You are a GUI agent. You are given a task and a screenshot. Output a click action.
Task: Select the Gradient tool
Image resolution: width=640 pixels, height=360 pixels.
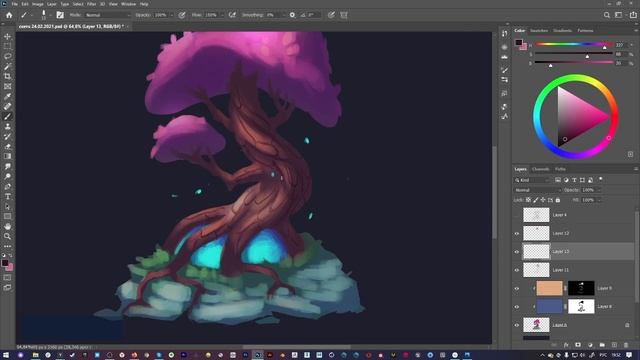click(7, 156)
